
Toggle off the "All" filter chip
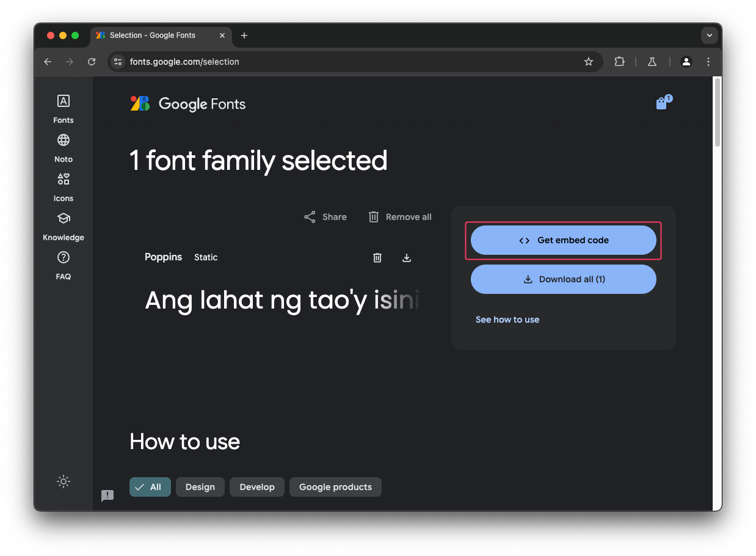(150, 487)
